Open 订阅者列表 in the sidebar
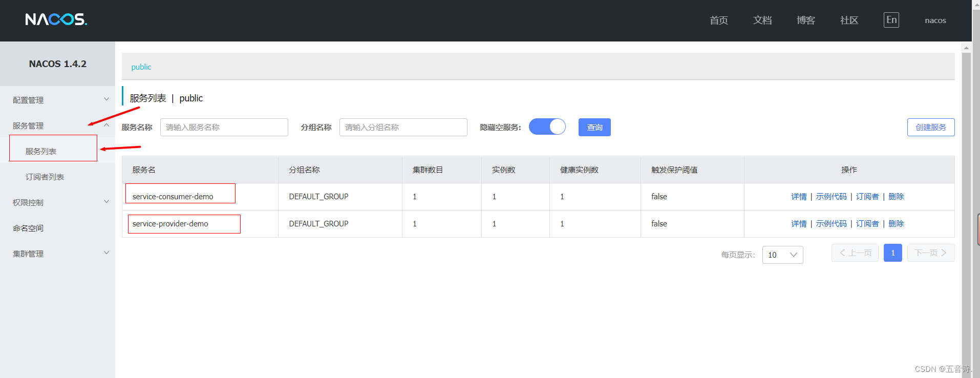 (45, 177)
